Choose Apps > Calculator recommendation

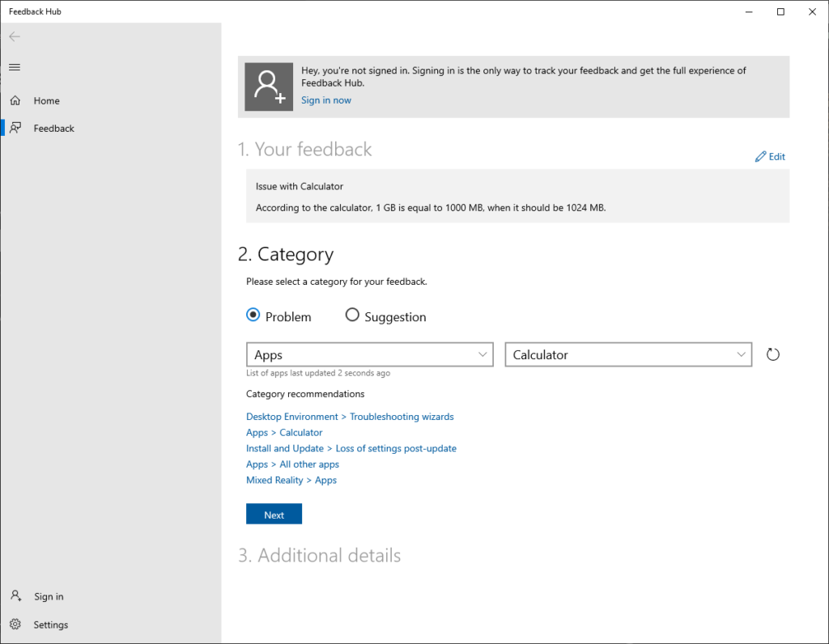click(x=284, y=432)
